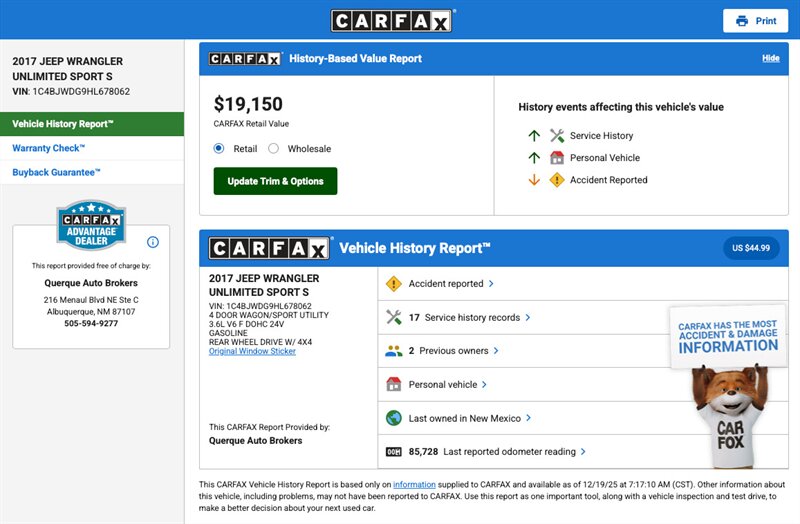This screenshot has width=800, height=524.
Task: Click the CARFAX Advantage Dealer badge
Action: pos(91,223)
